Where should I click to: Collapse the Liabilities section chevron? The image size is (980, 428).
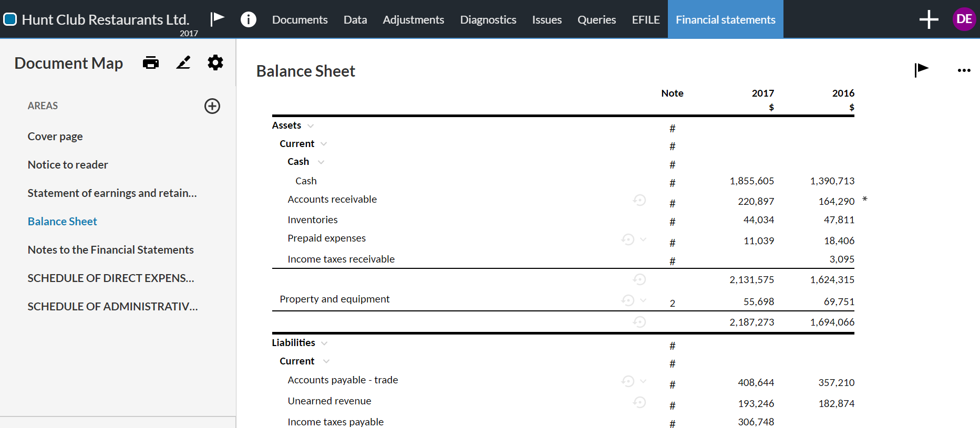(x=324, y=343)
